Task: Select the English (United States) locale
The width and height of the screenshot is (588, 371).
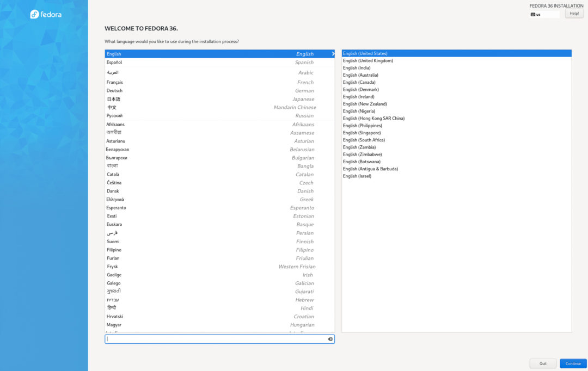Action: click(456, 54)
